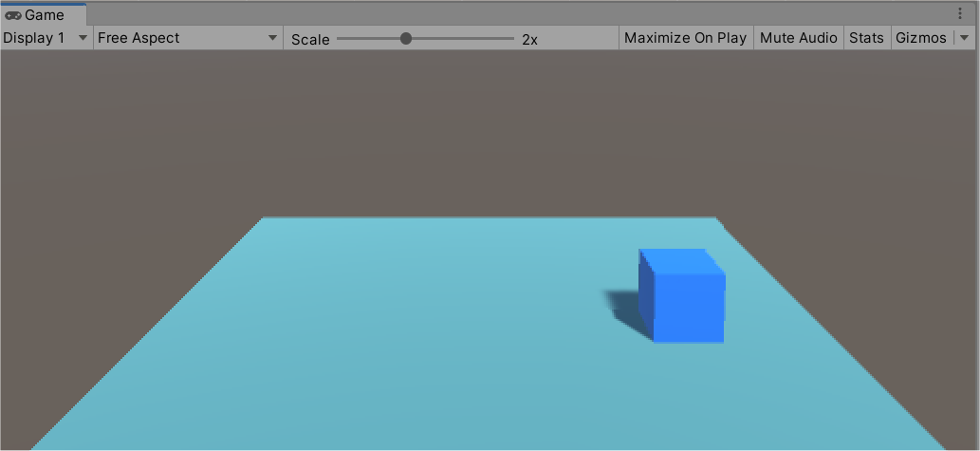The width and height of the screenshot is (980, 451).
Task: Toggle the Stats overlay
Action: click(866, 38)
